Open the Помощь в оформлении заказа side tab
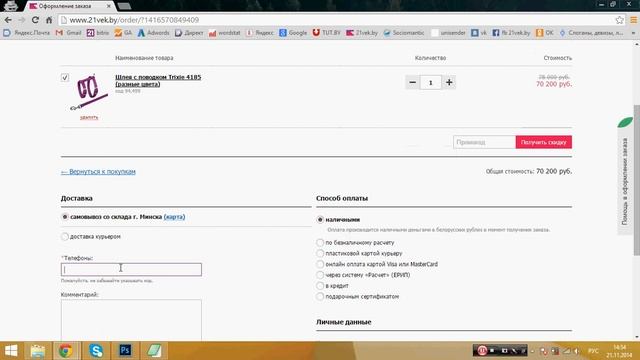 (x=625, y=182)
